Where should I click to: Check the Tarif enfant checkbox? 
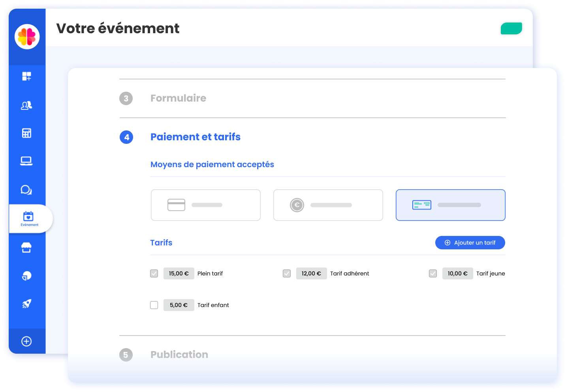(154, 305)
